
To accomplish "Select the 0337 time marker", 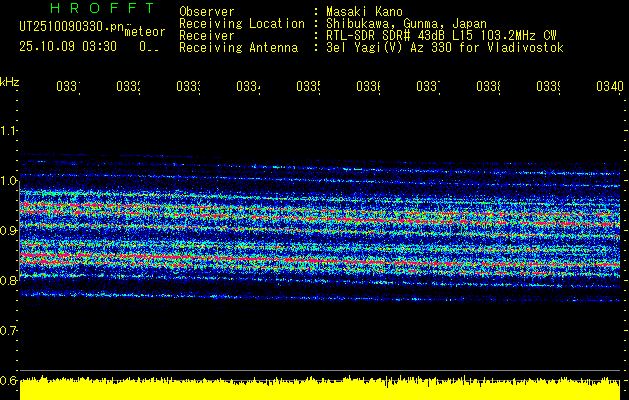I will (x=428, y=87).
